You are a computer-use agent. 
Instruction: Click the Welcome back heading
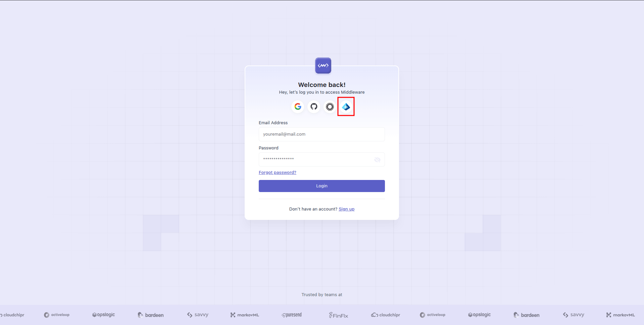[321, 85]
